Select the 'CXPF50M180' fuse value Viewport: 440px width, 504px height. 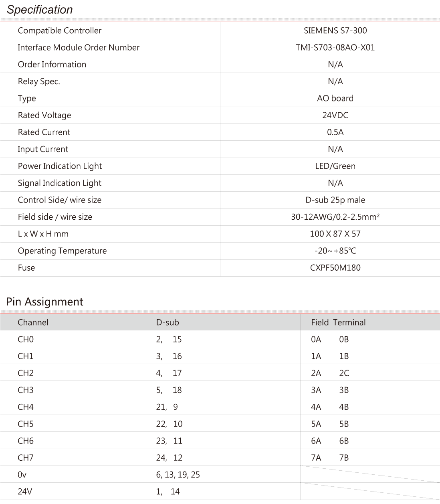click(x=335, y=267)
